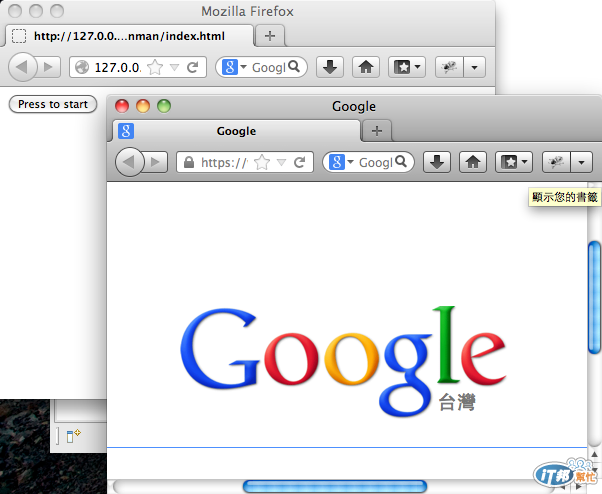This screenshot has height=494, width=602.
Task: Reload the Google page
Action: click(299, 162)
